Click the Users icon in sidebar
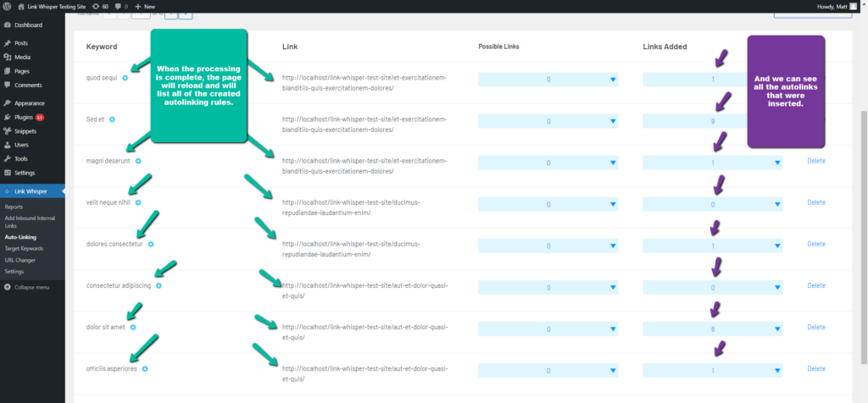 point(7,145)
